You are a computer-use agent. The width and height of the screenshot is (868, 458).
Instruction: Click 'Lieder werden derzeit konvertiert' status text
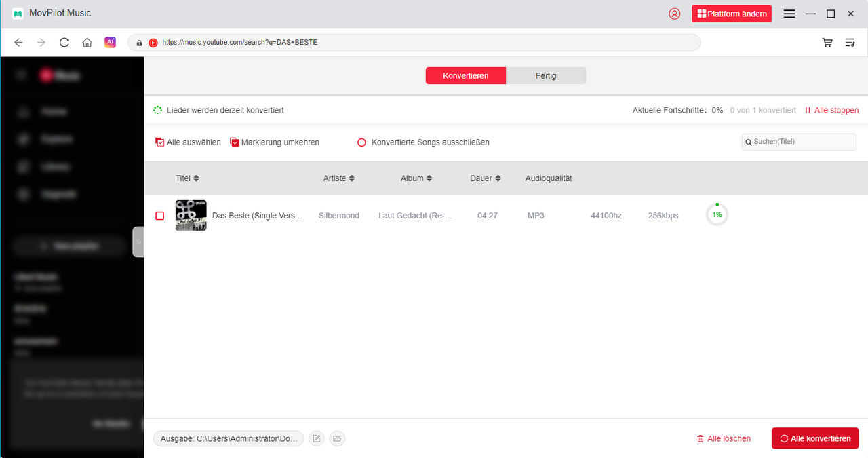pyautogui.click(x=225, y=110)
